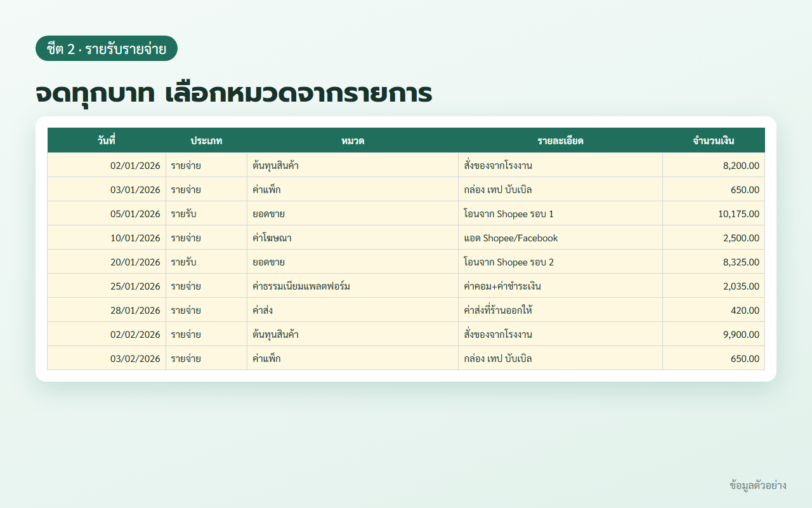Select the detail แอด Shopee/Facebook
The height and width of the screenshot is (508, 812).
click(560, 237)
